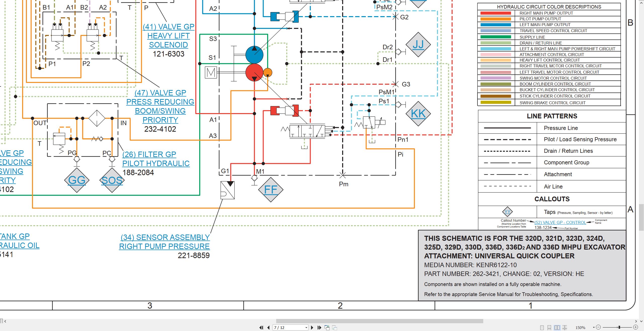Open the (41) VALVE GP HEAVY LIFT SOLENOID link

(x=169, y=36)
